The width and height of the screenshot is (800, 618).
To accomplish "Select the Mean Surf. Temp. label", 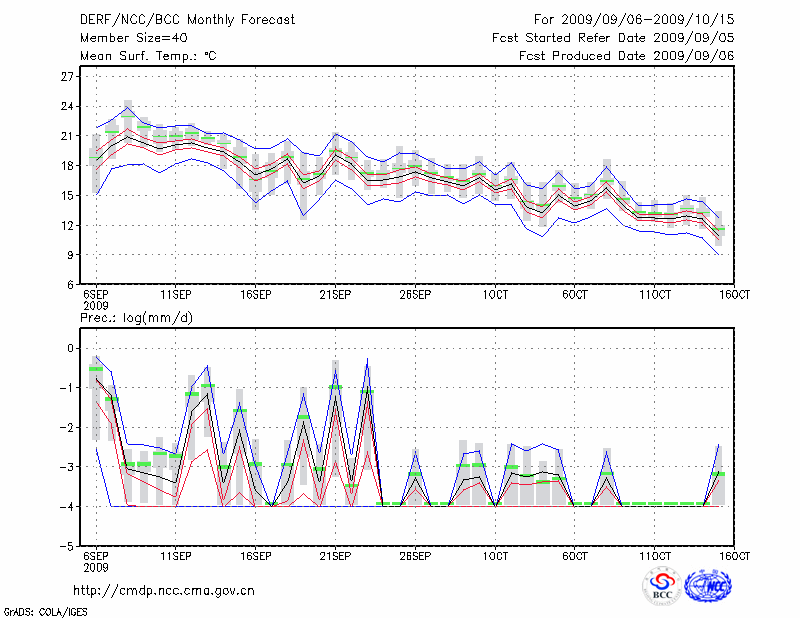I will [x=148, y=57].
